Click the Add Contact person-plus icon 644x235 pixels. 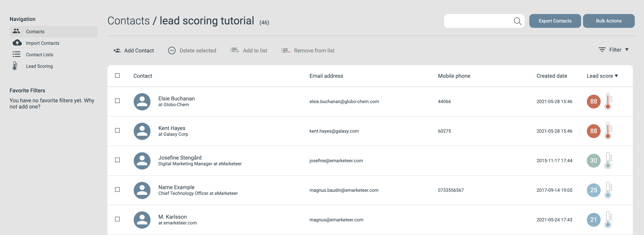pos(117,50)
